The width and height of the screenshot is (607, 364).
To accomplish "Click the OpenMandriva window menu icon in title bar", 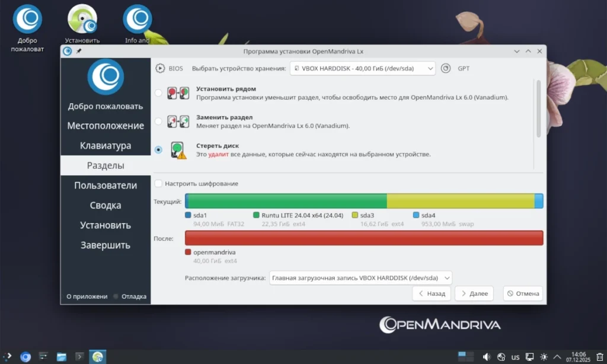I will pos(68,51).
